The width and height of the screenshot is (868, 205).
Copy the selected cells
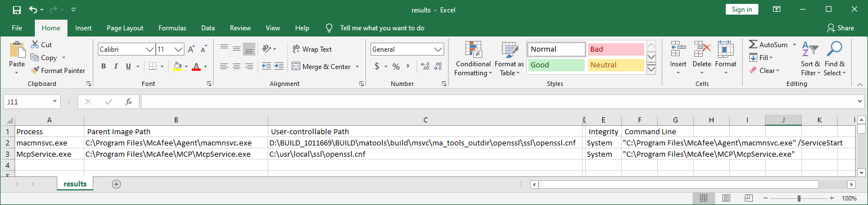click(x=44, y=58)
